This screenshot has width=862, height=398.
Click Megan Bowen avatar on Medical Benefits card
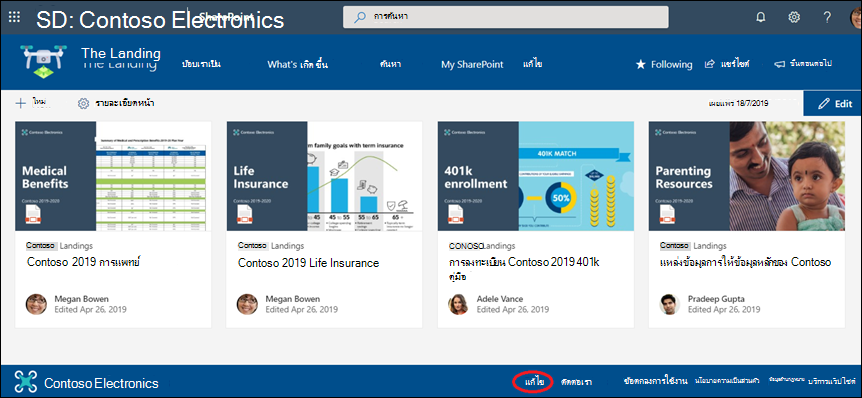coord(36,304)
